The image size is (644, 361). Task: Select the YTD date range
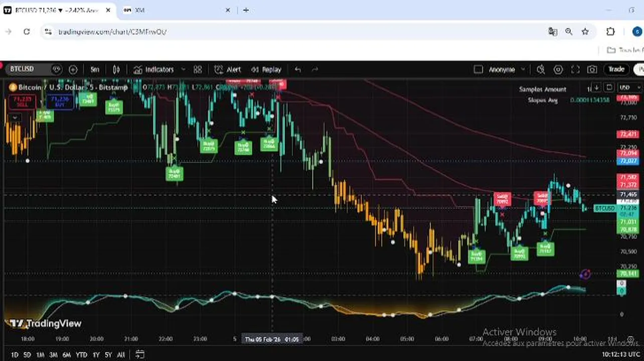tap(81, 354)
